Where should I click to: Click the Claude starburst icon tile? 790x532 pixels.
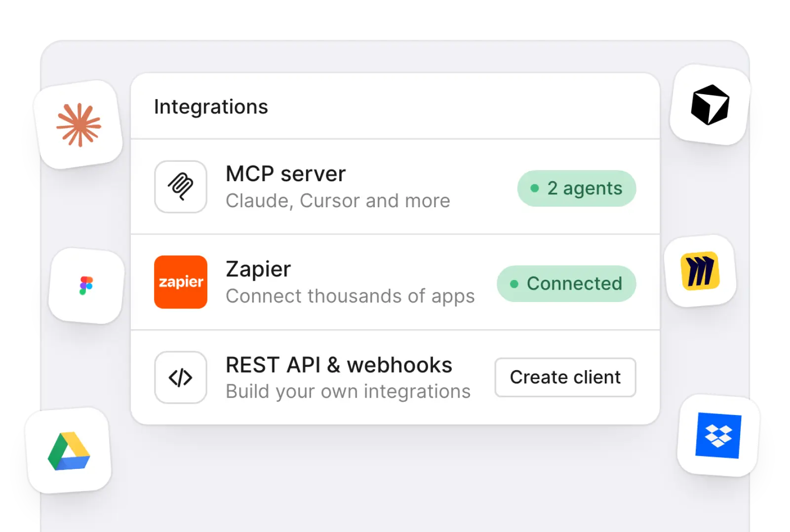(x=78, y=125)
